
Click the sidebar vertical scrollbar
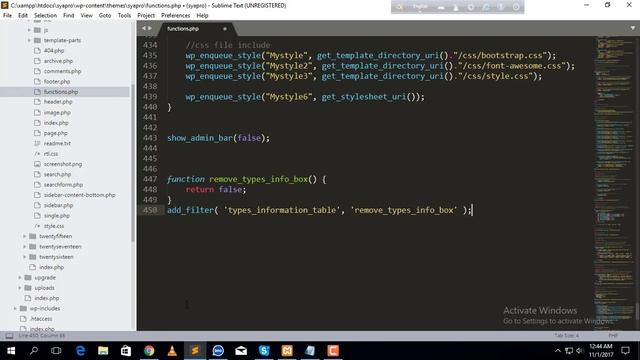tap(133, 163)
